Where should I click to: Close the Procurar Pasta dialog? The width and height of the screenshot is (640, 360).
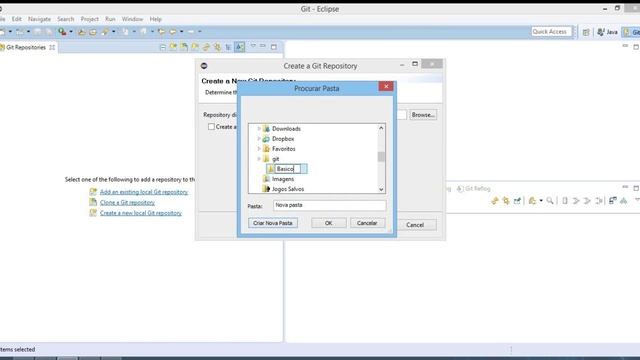click(386, 86)
